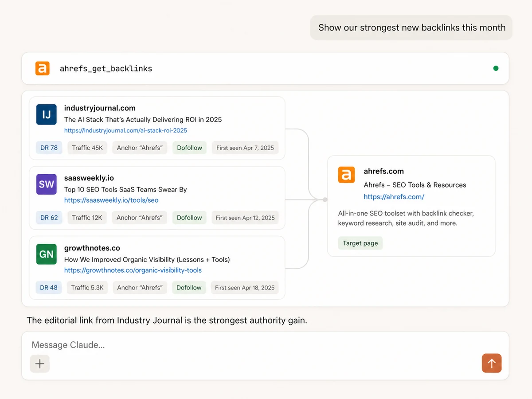Click Dofollow tag in growthnotes card

click(x=189, y=287)
